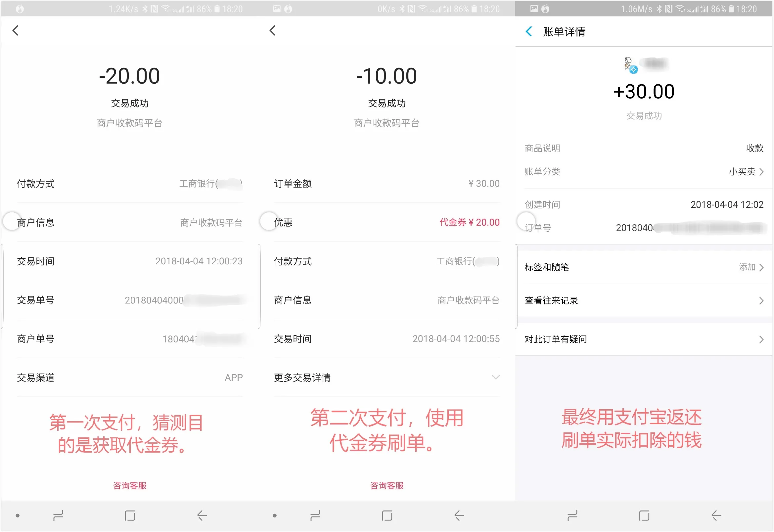Screen dimensions: 774x532
Task: Tap back arrow on -20.00 payment screen
Action: coord(15,30)
